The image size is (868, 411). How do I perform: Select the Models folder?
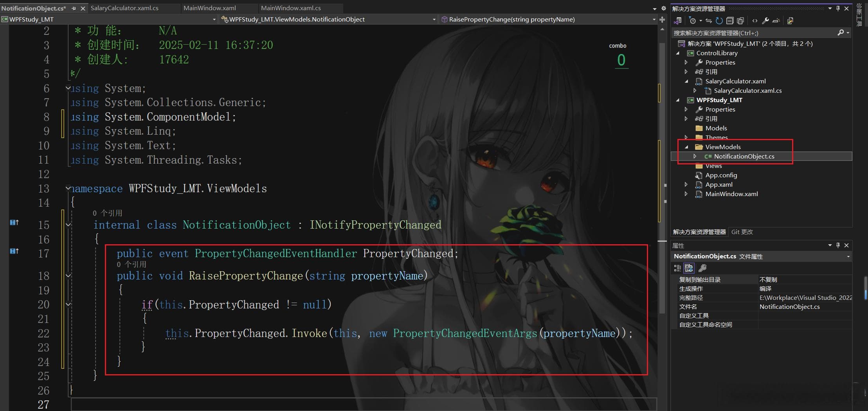[x=716, y=128]
